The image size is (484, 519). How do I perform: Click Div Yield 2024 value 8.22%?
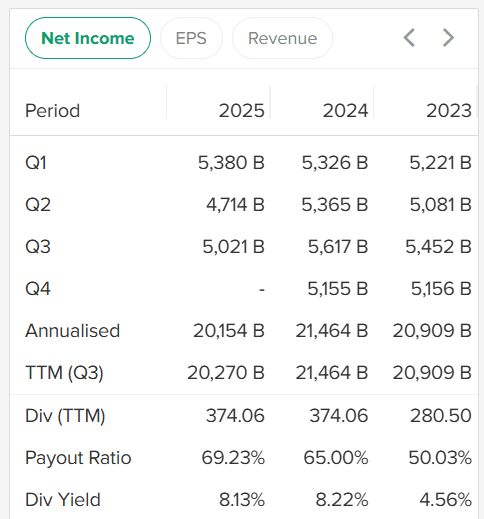coord(342,500)
